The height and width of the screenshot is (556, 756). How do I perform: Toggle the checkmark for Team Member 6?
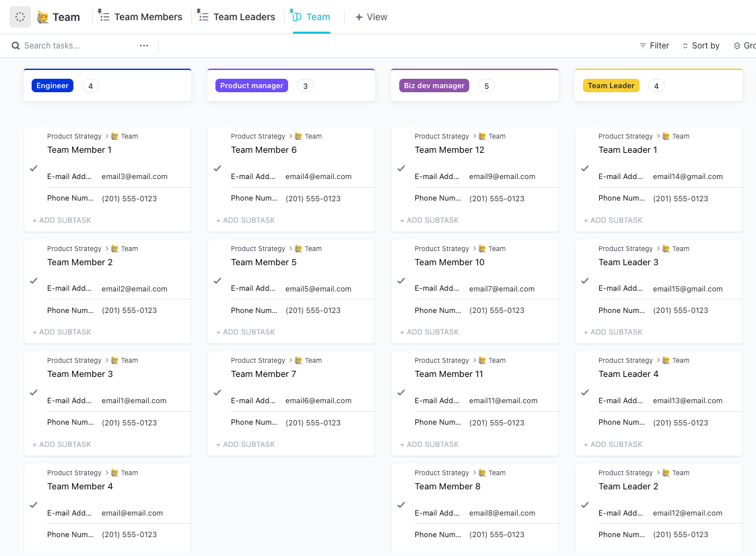point(217,168)
